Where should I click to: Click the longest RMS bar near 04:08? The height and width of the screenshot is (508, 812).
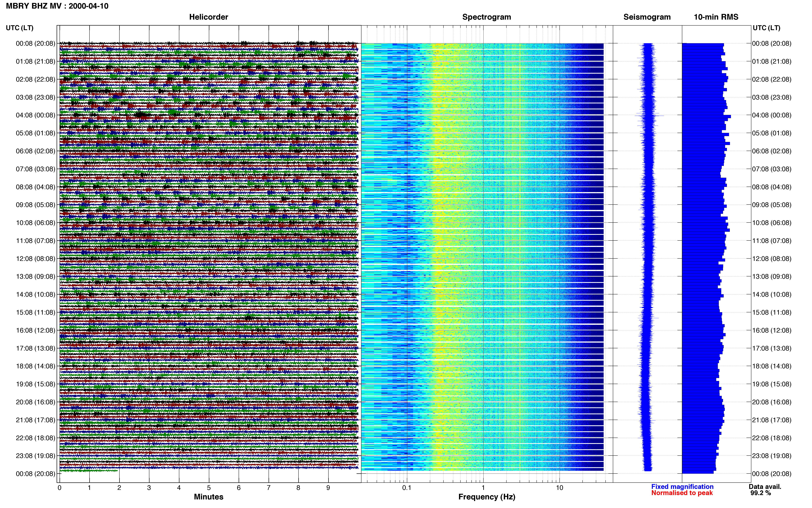pos(706,117)
